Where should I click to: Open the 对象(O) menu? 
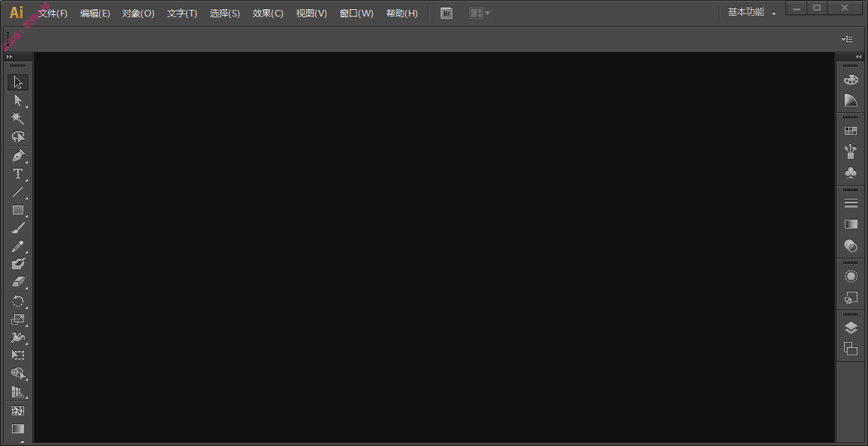pyautogui.click(x=138, y=13)
